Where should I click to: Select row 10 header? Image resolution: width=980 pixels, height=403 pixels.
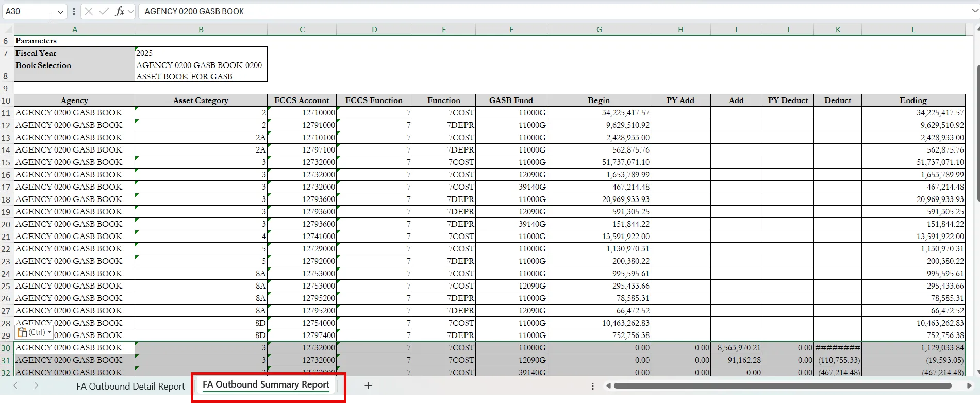coord(6,100)
